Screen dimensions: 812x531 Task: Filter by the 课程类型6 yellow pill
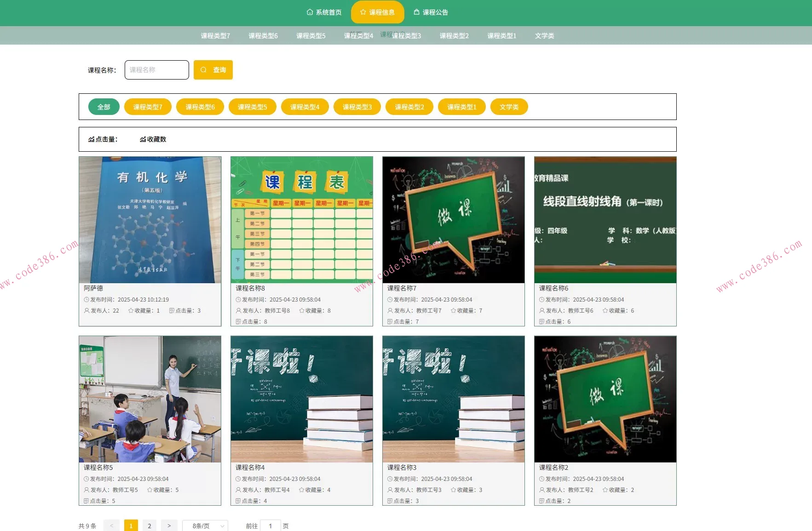tap(200, 107)
